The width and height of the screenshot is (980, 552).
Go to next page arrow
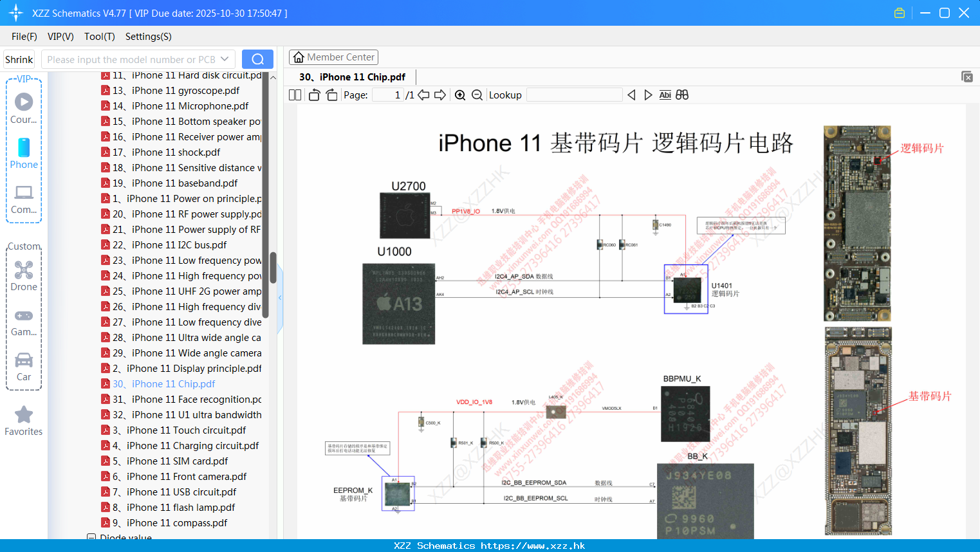click(440, 95)
